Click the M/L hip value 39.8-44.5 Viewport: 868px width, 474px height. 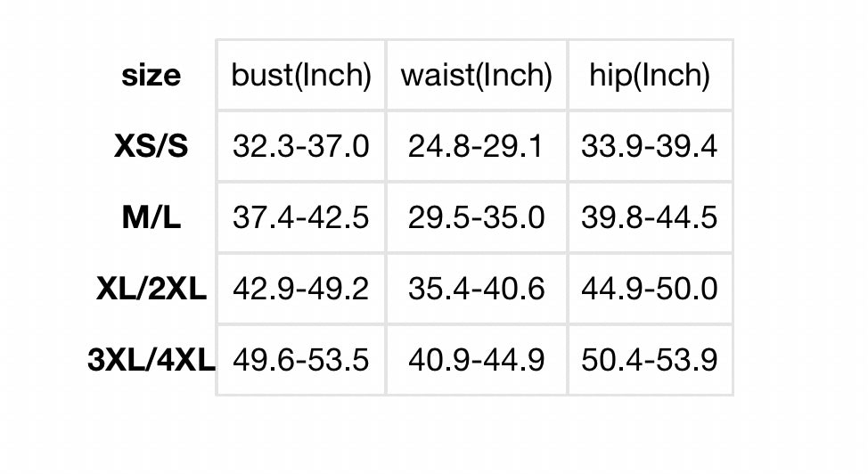click(650, 217)
